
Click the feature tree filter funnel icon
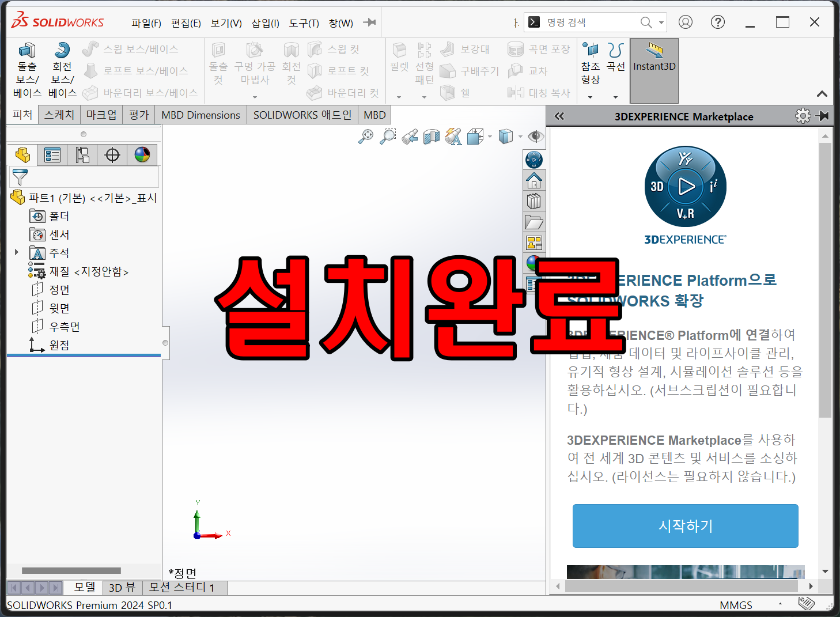20,177
